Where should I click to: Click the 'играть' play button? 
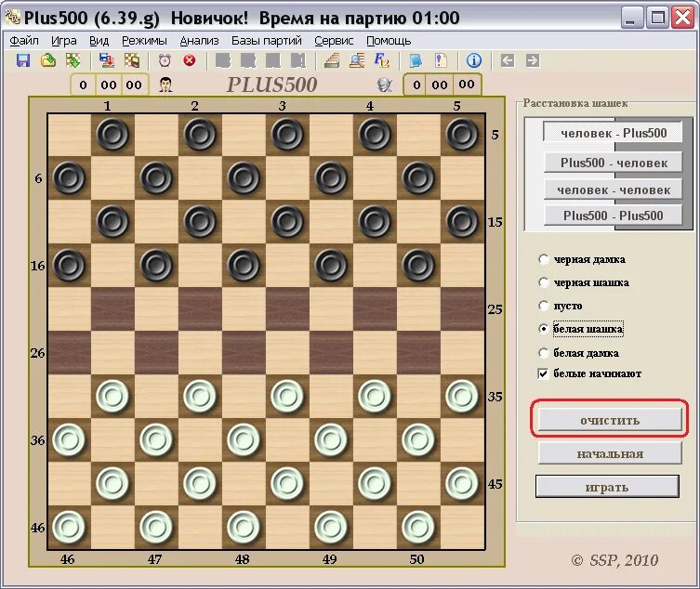pos(607,487)
